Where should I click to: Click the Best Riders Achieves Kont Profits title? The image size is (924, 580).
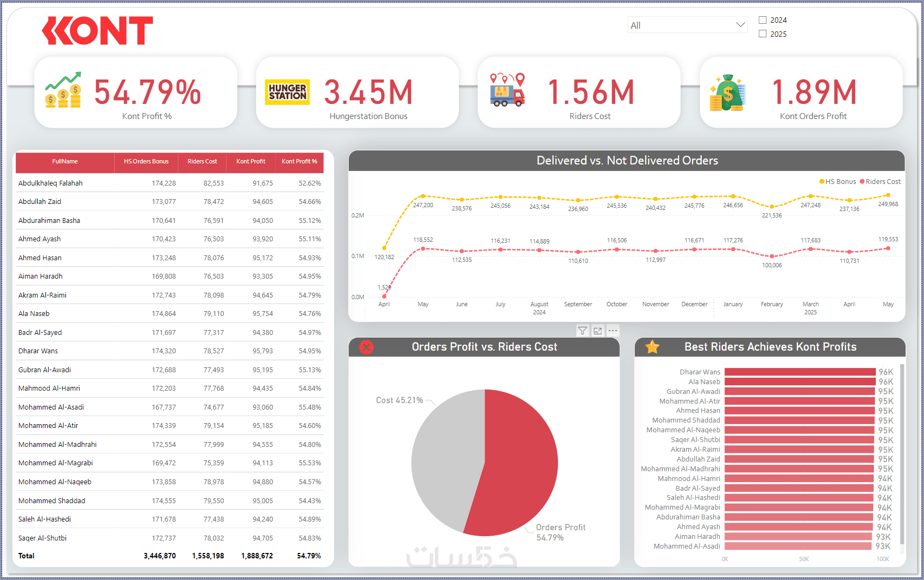[x=770, y=347]
